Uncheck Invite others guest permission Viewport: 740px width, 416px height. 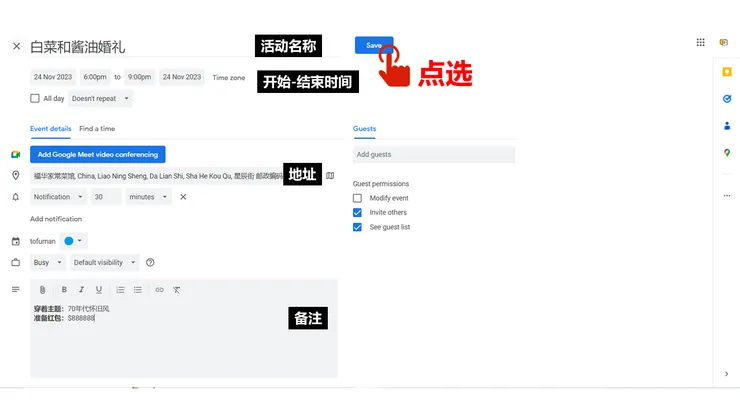[x=357, y=212]
